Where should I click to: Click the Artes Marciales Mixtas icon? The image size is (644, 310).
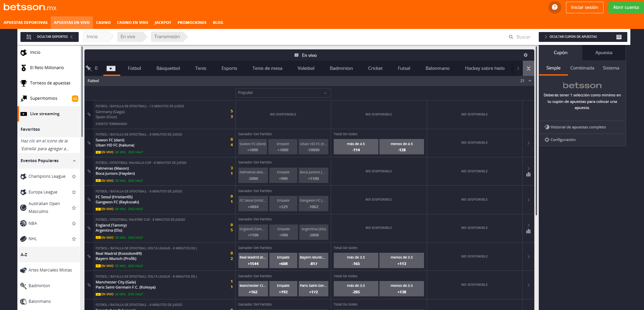point(23,270)
